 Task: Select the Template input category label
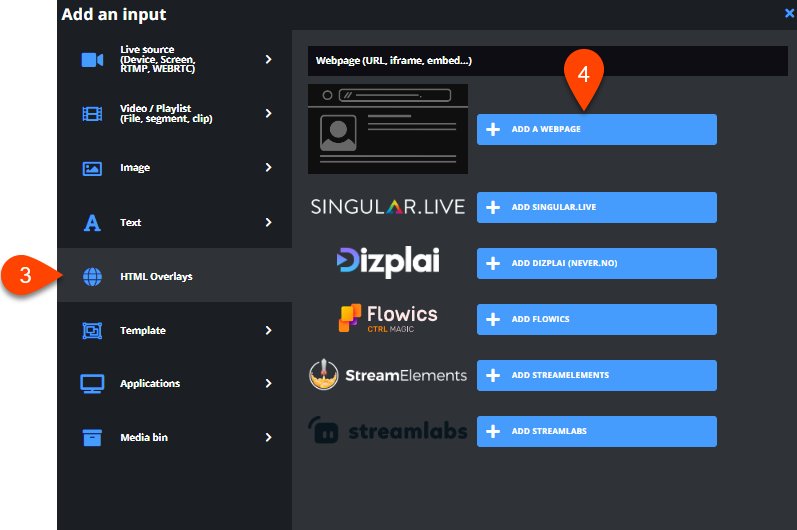pos(143,330)
